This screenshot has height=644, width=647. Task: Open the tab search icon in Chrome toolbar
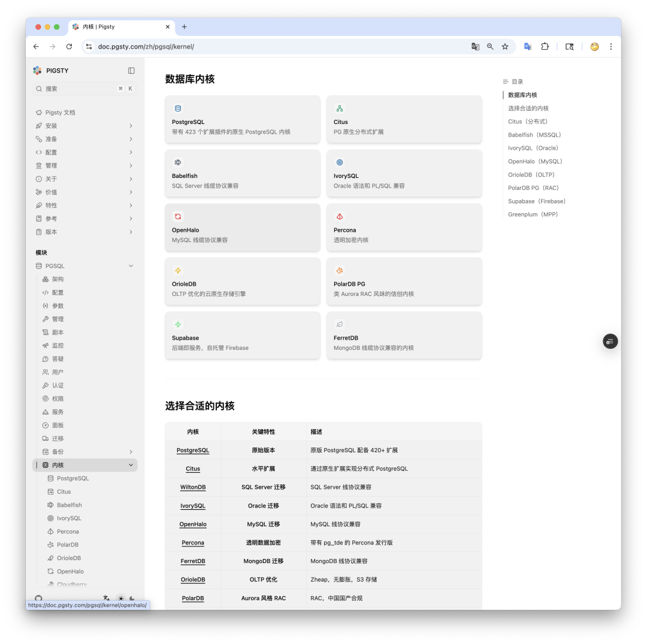tap(570, 47)
